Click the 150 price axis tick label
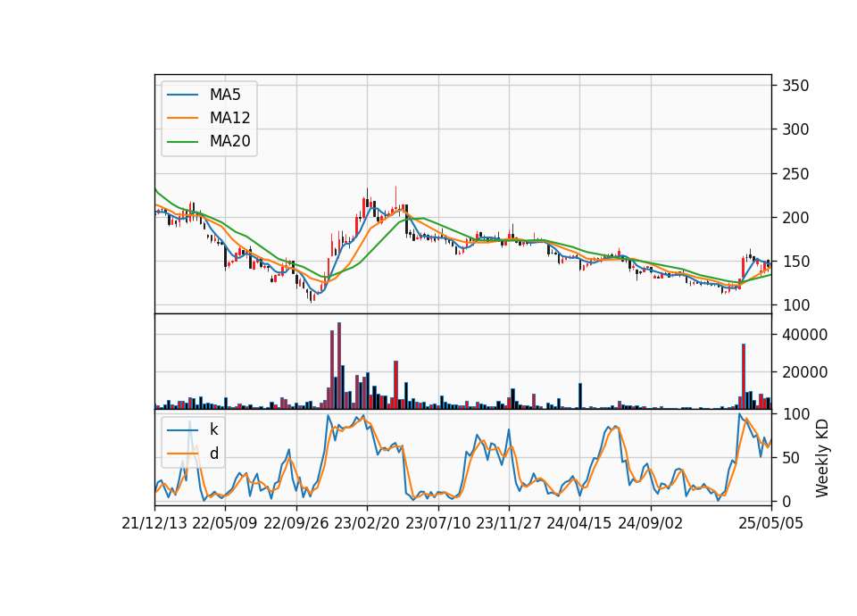 [795, 262]
